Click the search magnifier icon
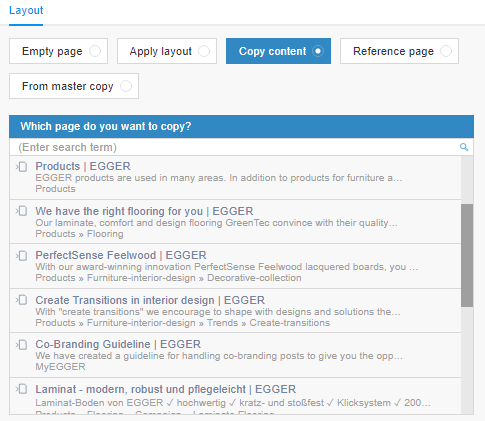Viewport: 485px width, 421px height. 464,147
